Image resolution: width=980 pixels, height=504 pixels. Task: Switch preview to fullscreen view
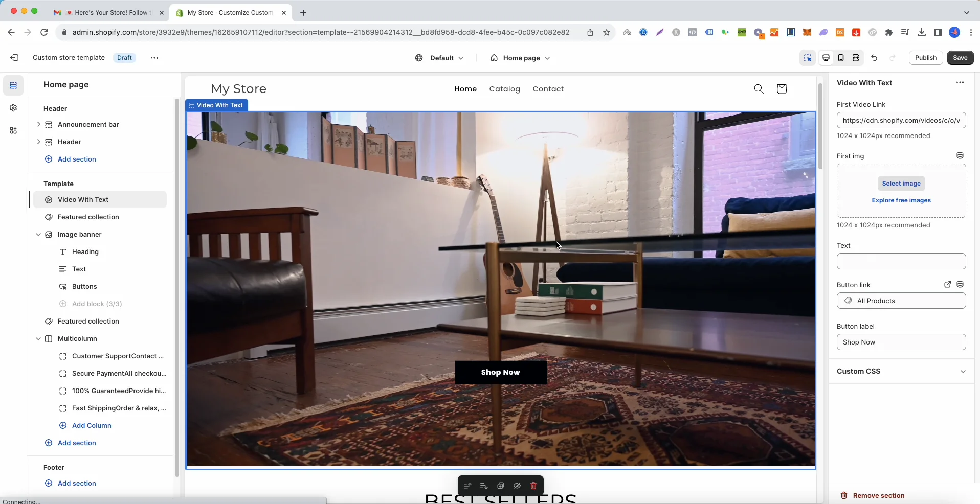[x=856, y=58]
